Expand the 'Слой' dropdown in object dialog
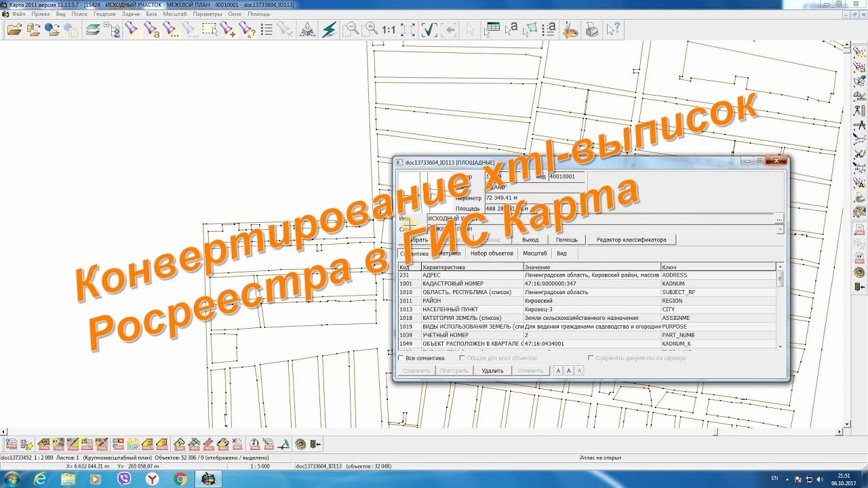 [780, 230]
